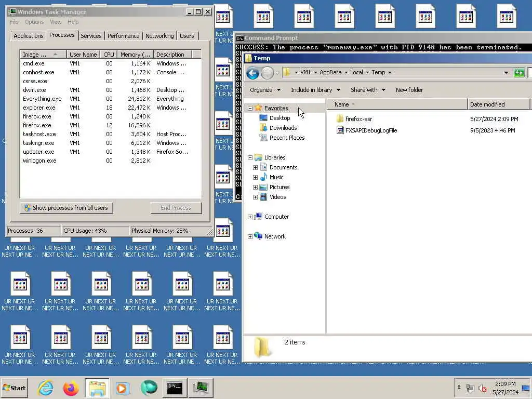
Task: Open the address bar history dropdown
Action: (x=506, y=73)
